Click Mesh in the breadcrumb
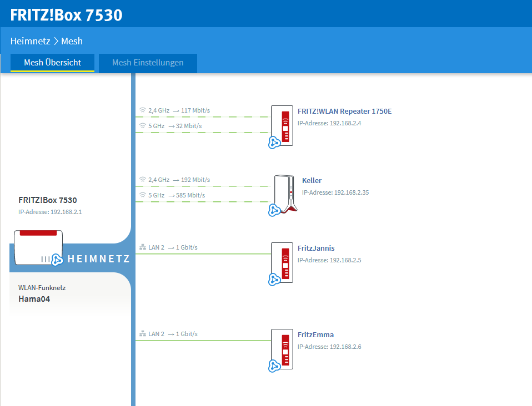Viewport: 532px width, 406px height. tap(72, 41)
